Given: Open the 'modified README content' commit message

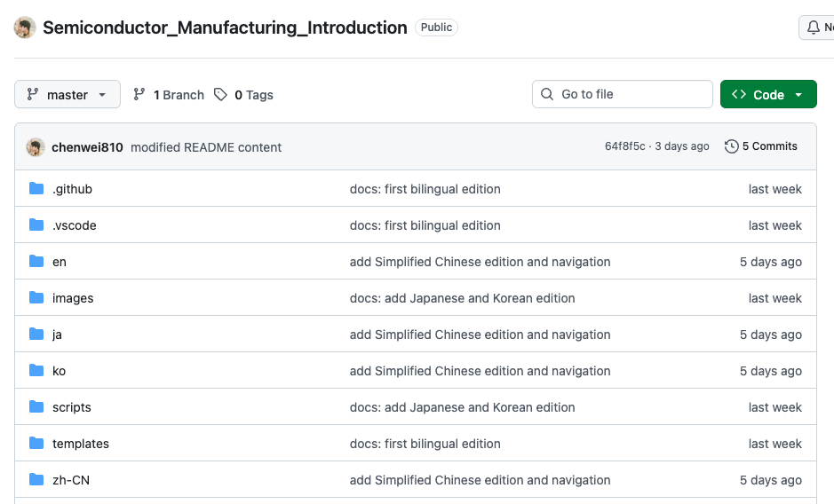Looking at the screenshot, I should tap(206, 147).
